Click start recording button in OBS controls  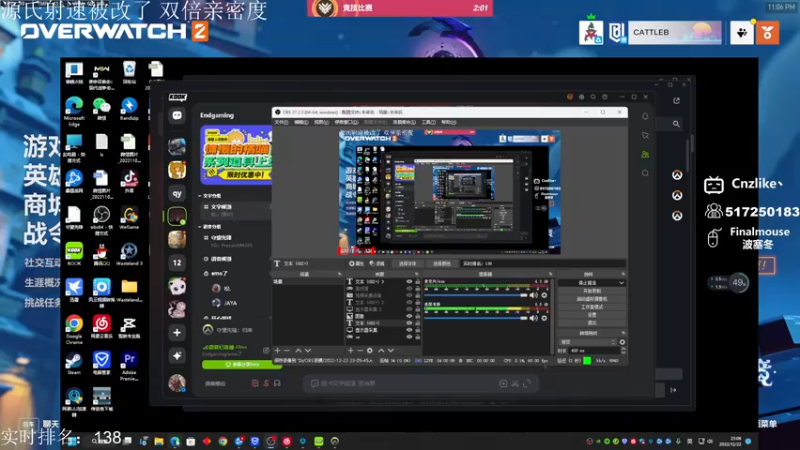point(592,291)
